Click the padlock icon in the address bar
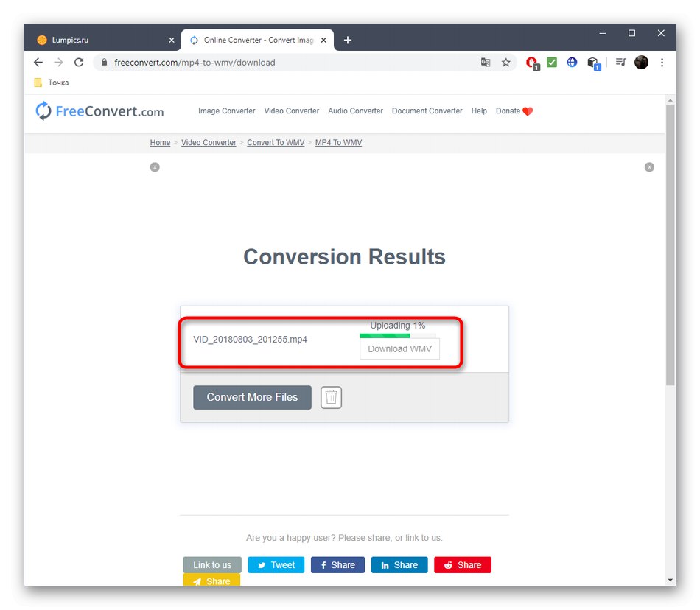 (104, 63)
